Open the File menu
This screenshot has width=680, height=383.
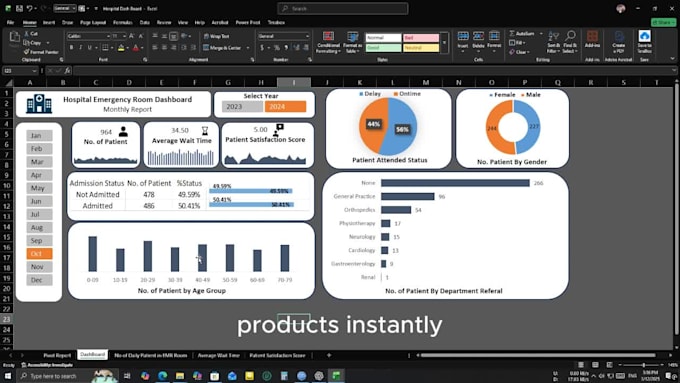click(10, 22)
